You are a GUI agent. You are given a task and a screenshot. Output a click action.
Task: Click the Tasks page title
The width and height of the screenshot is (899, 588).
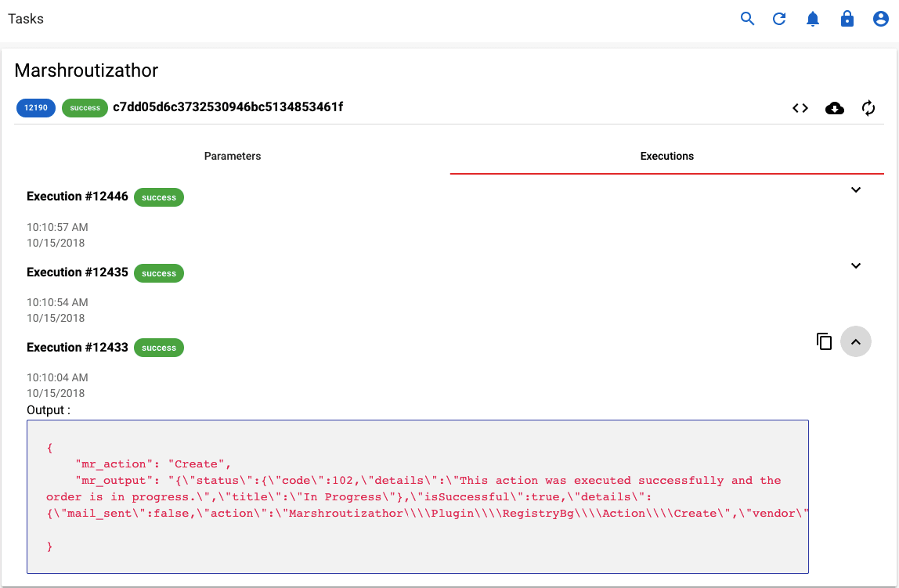25,18
